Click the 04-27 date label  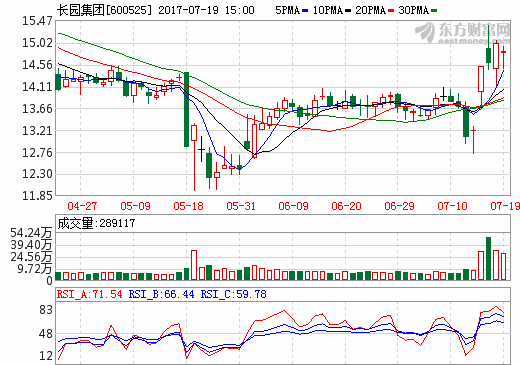(x=82, y=206)
